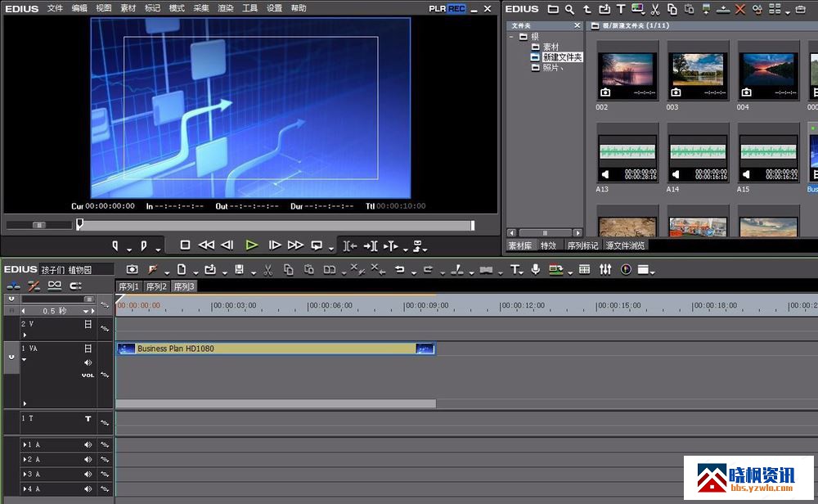Click the Redo arrow on the timeline toolbar
Image resolution: width=818 pixels, height=504 pixels.
[428, 269]
